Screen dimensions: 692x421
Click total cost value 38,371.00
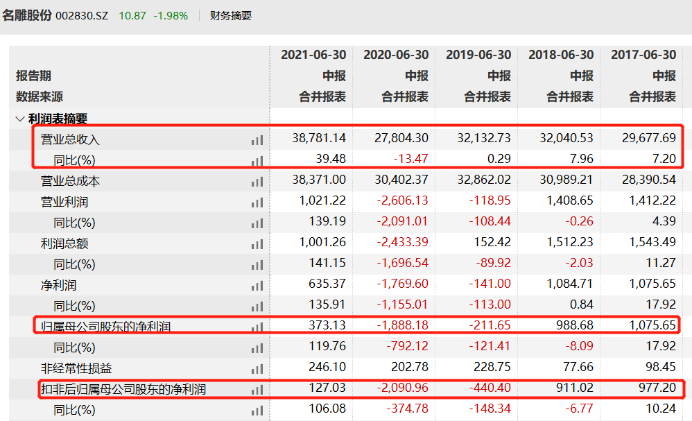point(319,180)
